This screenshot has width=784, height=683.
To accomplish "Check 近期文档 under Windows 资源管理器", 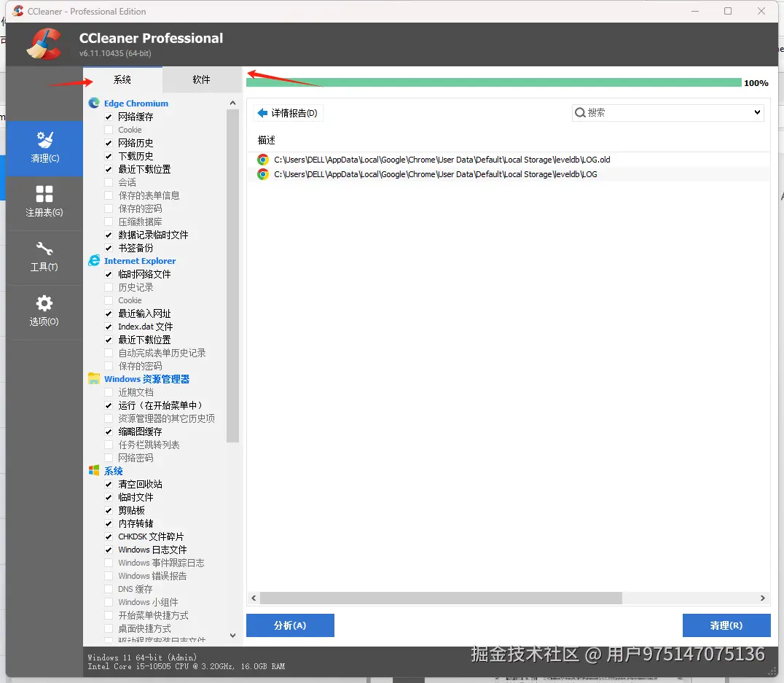I will tap(109, 392).
